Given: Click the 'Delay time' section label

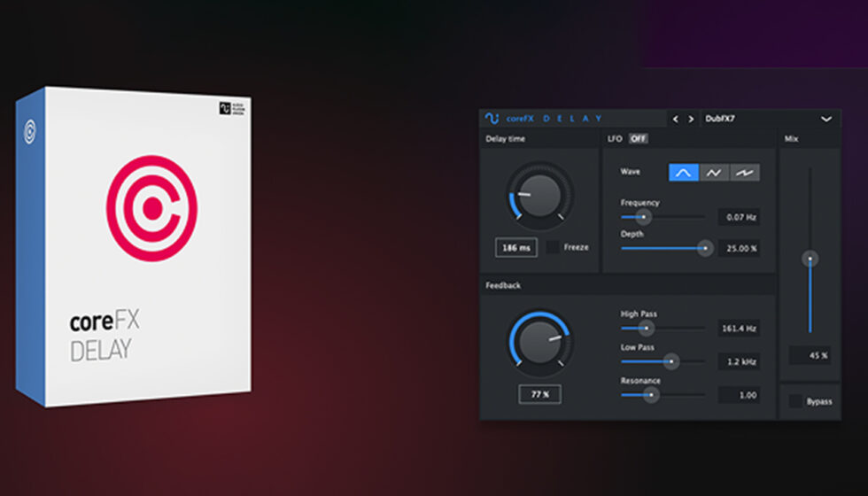Looking at the screenshot, I should click(506, 139).
